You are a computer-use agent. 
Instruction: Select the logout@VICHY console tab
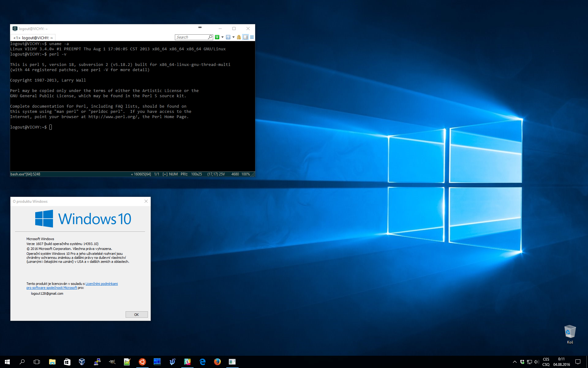[x=33, y=38]
